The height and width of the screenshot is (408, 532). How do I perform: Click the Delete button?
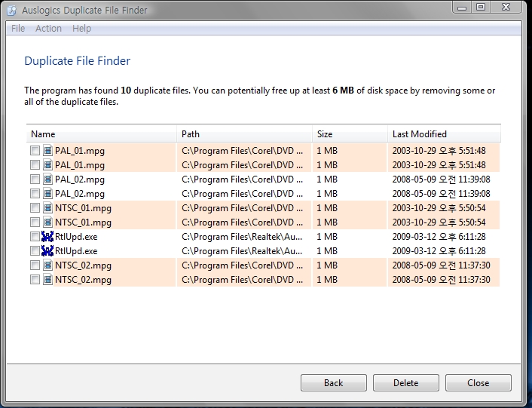pos(406,383)
